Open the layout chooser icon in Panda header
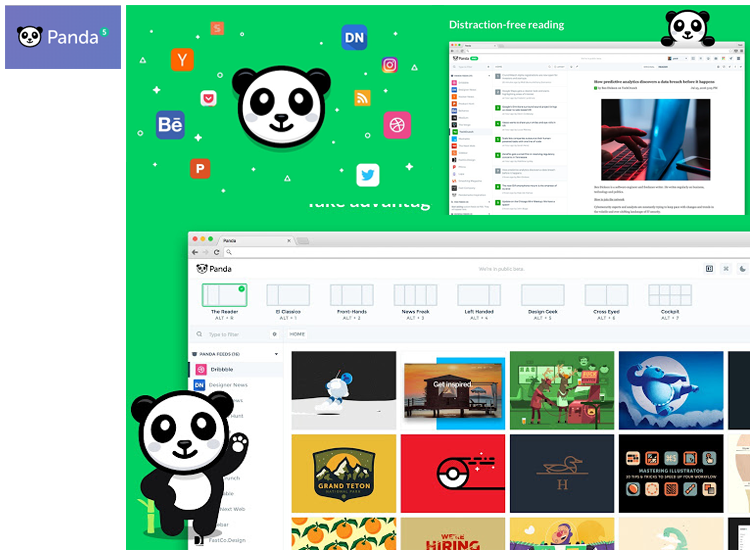The image size is (750, 550). [x=709, y=269]
